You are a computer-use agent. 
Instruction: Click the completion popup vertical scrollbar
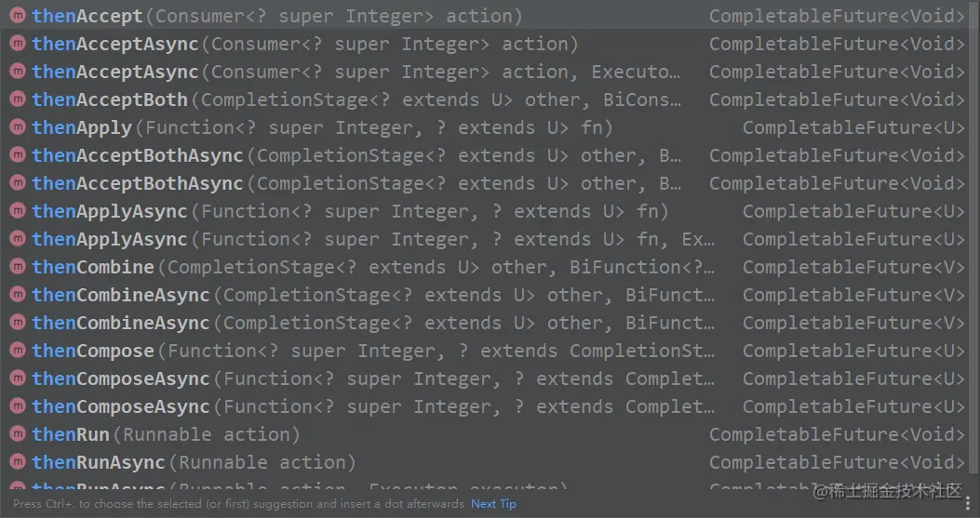click(x=974, y=237)
